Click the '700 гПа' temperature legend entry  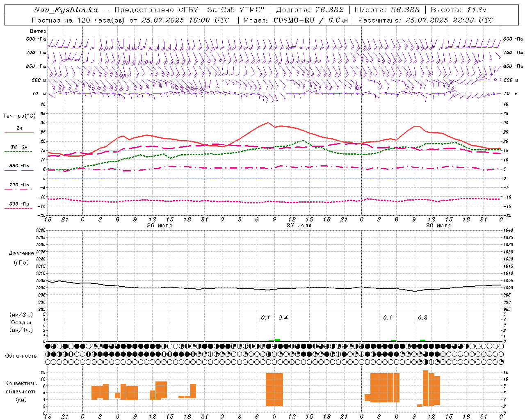point(19,185)
